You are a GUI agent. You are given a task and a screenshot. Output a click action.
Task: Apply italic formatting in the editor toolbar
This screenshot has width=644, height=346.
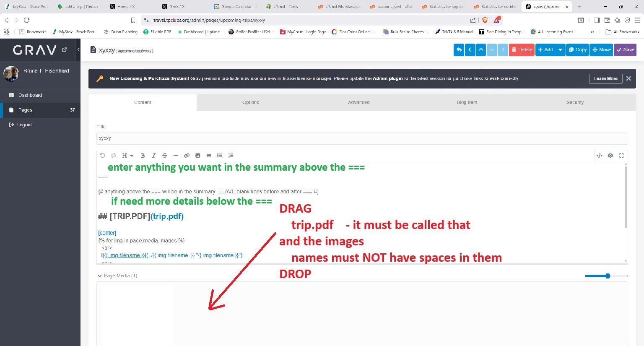[x=153, y=156]
